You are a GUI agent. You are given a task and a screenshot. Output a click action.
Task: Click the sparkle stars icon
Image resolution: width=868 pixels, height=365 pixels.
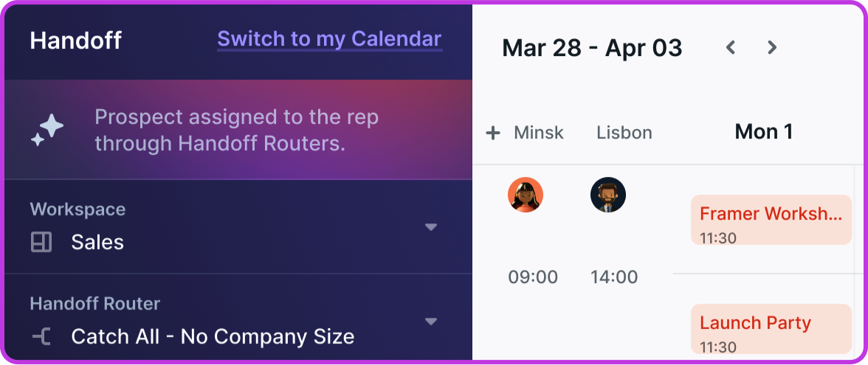click(47, 130)
